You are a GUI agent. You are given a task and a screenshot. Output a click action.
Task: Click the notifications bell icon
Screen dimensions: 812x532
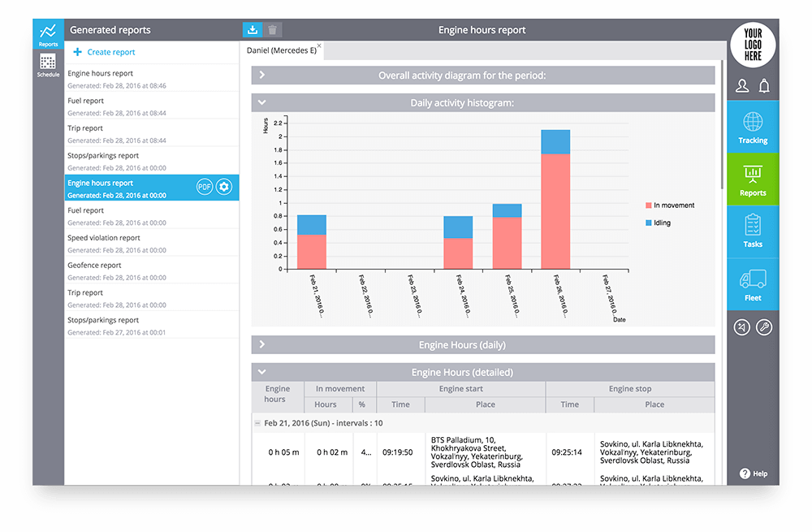coord(764,86)
